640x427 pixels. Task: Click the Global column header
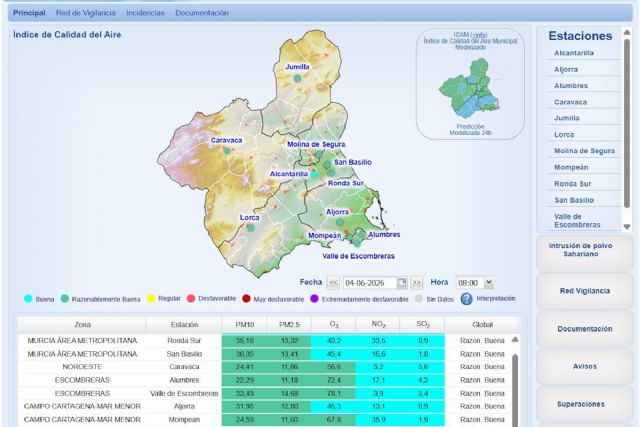point(482,325)
